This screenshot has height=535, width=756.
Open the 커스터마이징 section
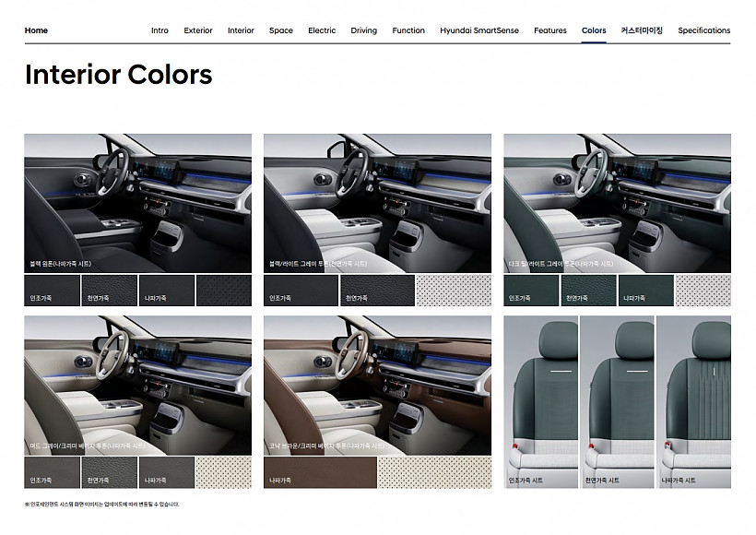[x=642, y=30]
